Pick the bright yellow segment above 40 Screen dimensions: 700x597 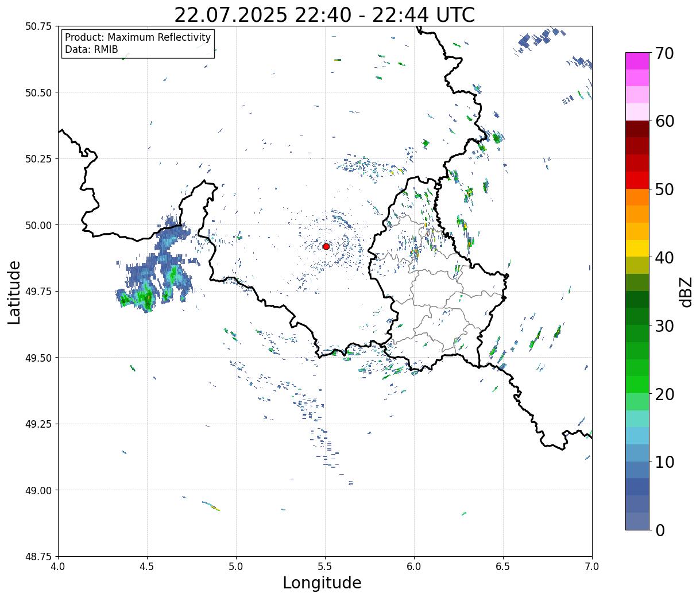[637, 249]
